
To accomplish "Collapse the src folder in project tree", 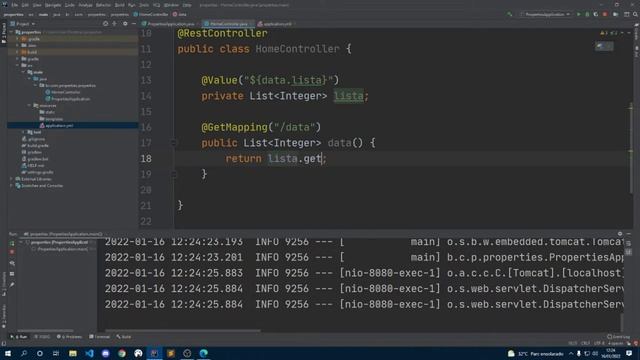I will [17, 65].
